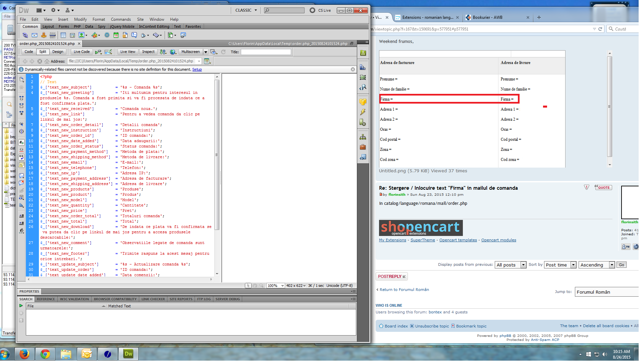
Task: Insert Email Link icon
Action: (35, 35)
